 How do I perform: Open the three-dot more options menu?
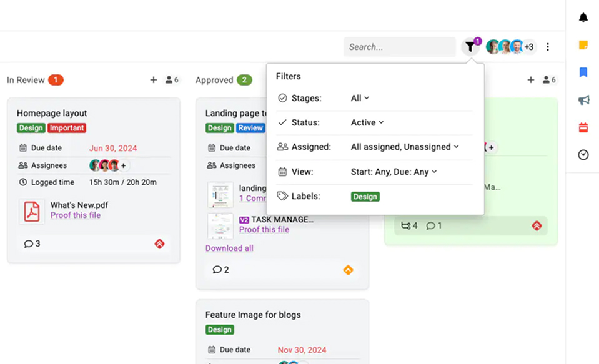pyautogui.click(x=548, y=47)
